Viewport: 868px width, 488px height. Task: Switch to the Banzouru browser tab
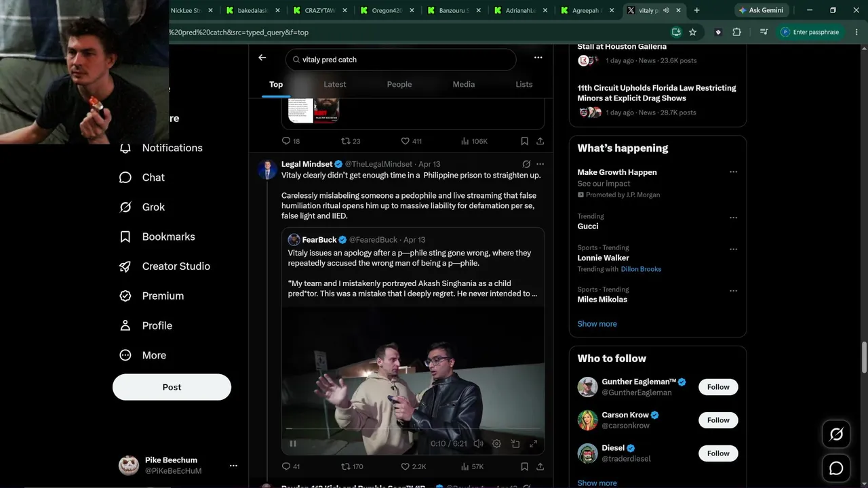(x=452, y=10)
